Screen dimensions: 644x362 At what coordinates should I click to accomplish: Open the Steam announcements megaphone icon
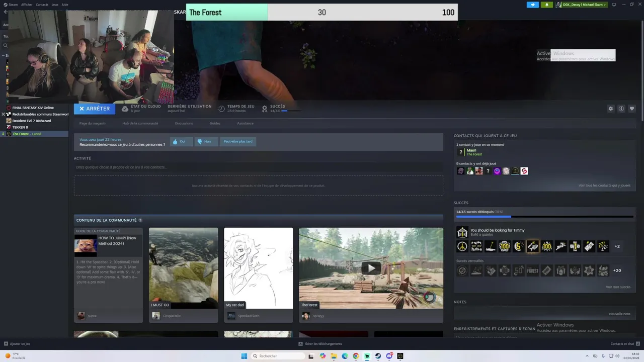[533, 5]
